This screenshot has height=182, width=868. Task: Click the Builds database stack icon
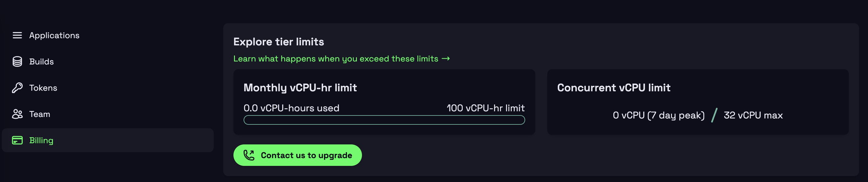coord(17,61)
